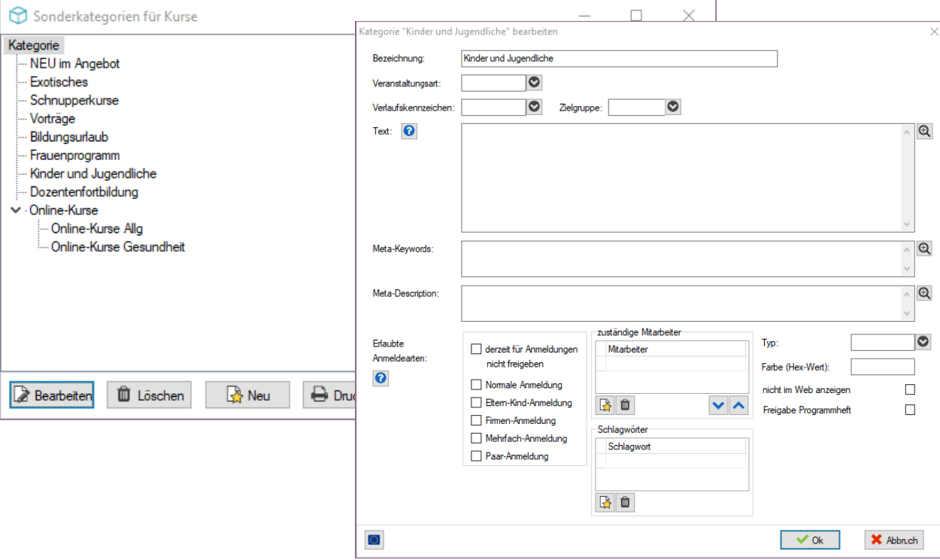Image resolution: width=940 pixels, height=560 pixels.
Task: Expand the Zielgruppe dropdown list
Action: tap(673, 107)
